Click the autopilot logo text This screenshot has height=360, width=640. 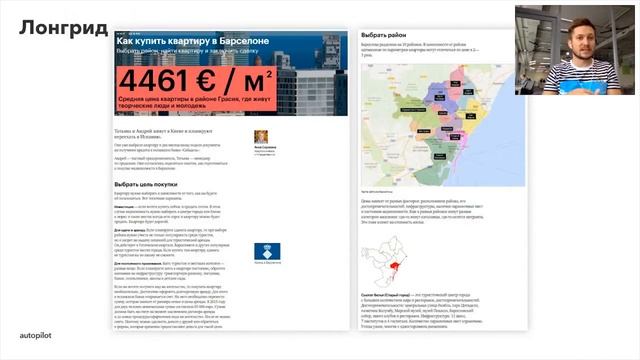tap(36, 336)
